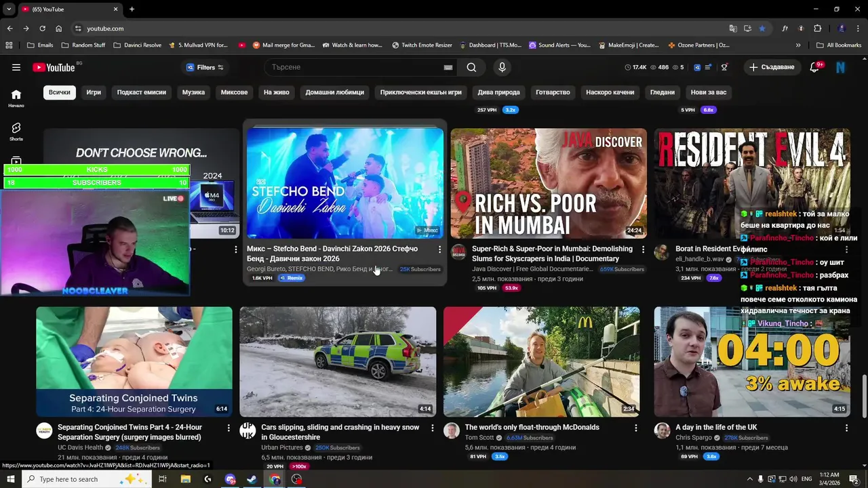The height and width of the screenshot is (488, 868).
Task: Open the Начало home sidebar icon
Action: click(16, 98)
